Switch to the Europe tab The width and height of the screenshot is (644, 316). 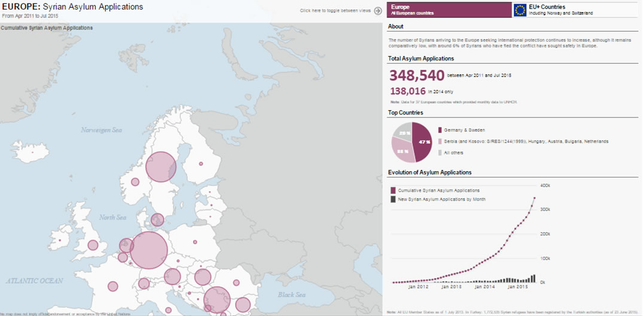448,10
